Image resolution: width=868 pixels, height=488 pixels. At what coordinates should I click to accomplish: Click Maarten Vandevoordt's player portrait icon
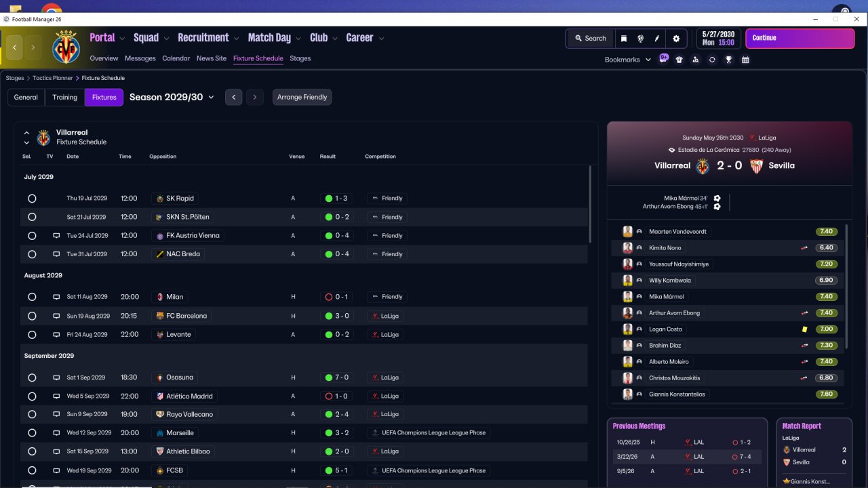pyautogui.click(x=627, y=232)
